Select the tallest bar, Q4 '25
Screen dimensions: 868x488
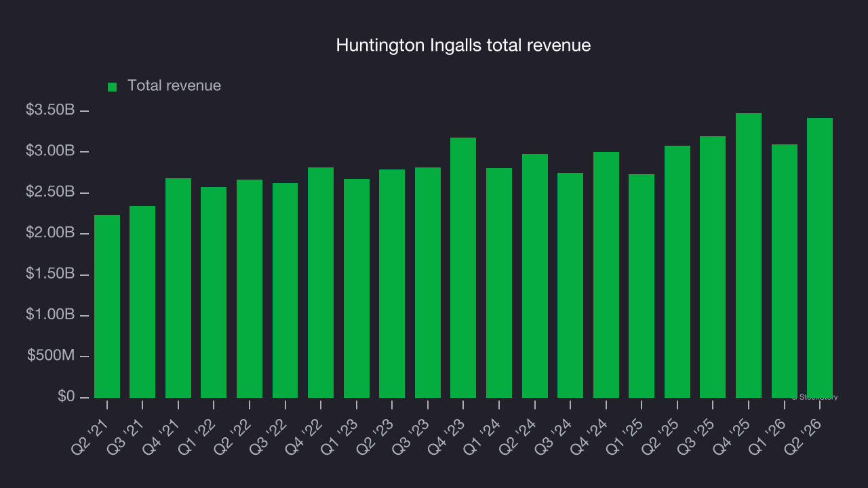coord(749,256)
